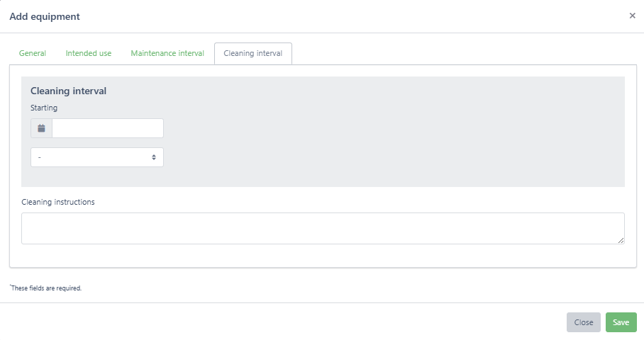Click the Add equipment dialog title
This screenshot has width=644, height=340.
point(45,16)
